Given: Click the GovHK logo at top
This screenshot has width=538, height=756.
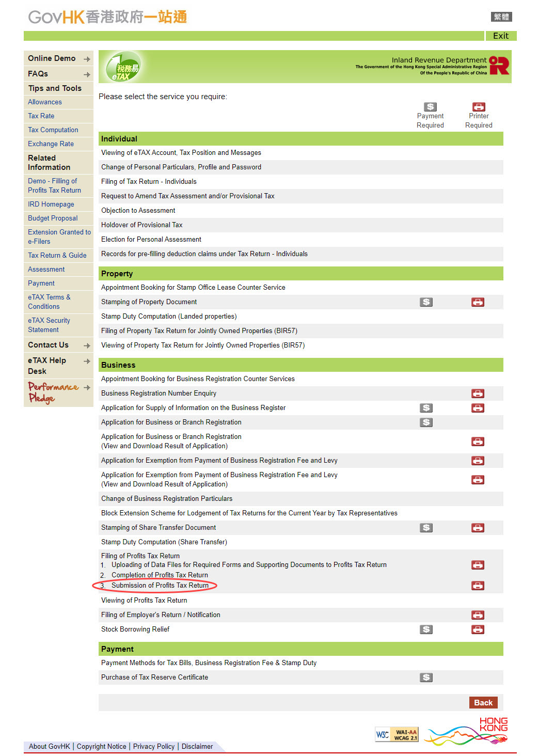Looking at the screenshot, I should click(107, 17).
